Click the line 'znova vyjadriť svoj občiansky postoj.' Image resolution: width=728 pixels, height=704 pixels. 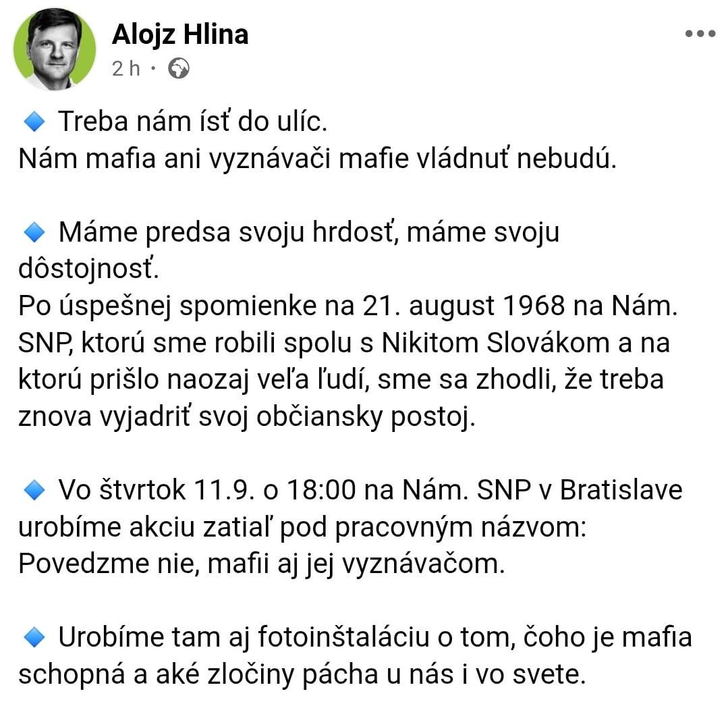pos(247,416)
